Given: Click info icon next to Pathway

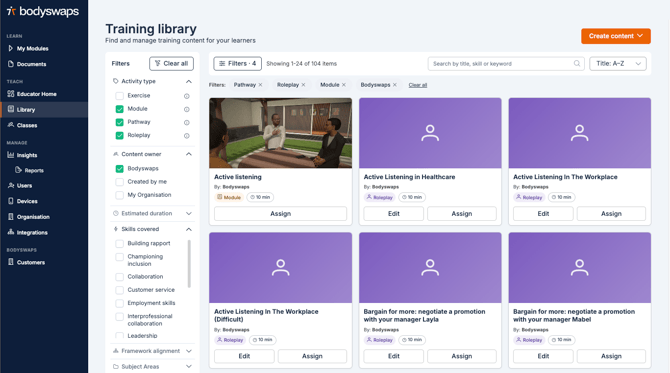Looking at the screenshot, I should click(187, 123).
